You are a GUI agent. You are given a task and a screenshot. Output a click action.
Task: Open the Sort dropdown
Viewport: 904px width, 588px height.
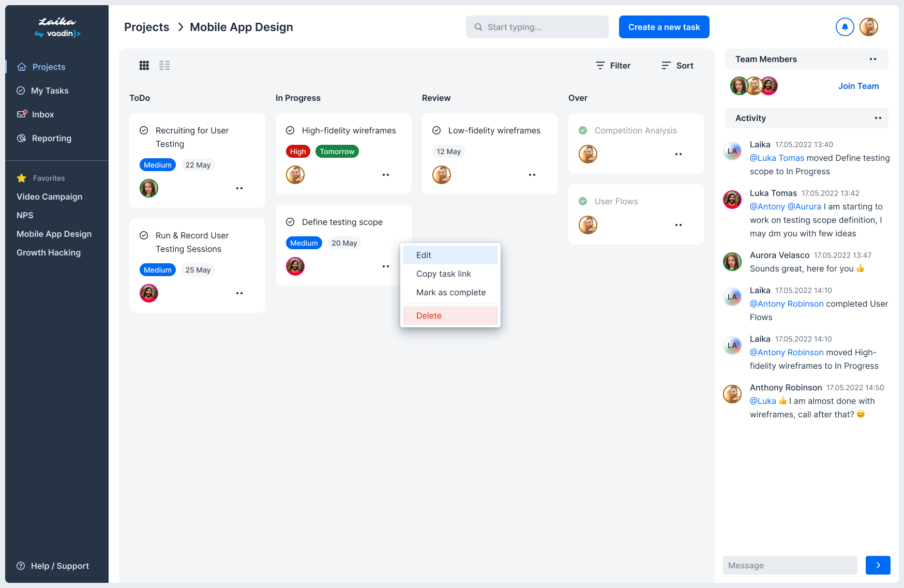click(677, 65)
